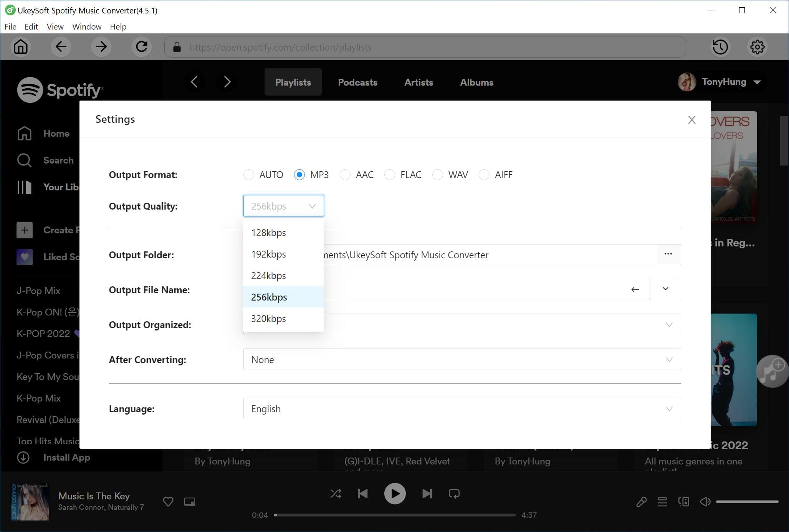
Task: Click the browse Output Folder button
Action: coord(668,254)
